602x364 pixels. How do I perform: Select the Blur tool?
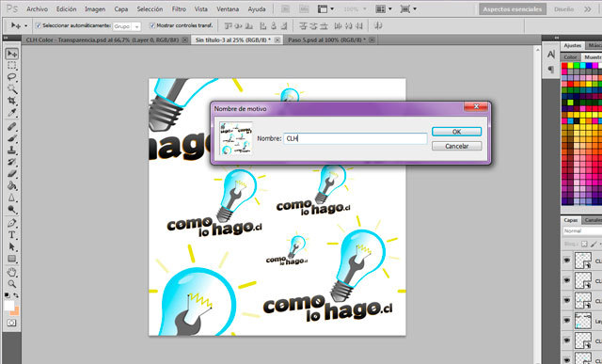[12, 198]
